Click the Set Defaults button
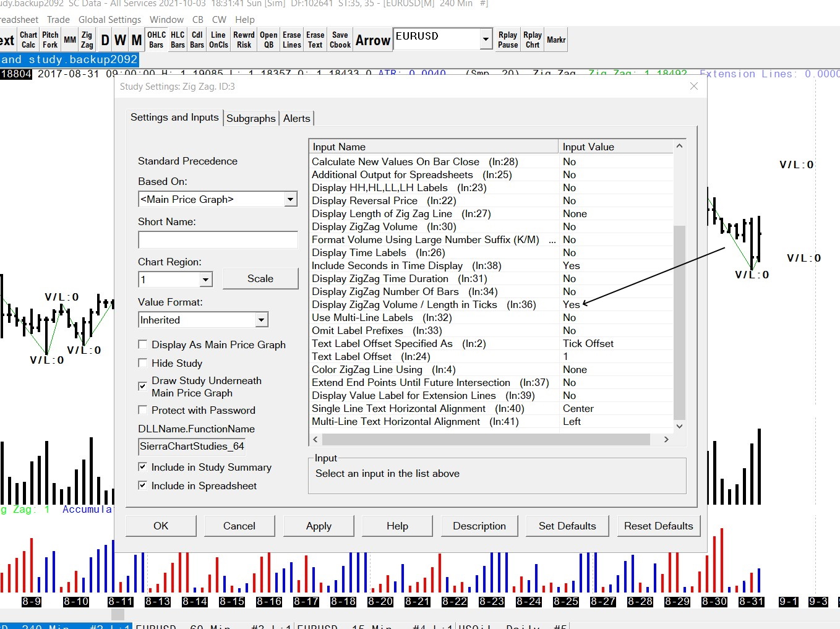840x629 pixels. click(567, 526)
